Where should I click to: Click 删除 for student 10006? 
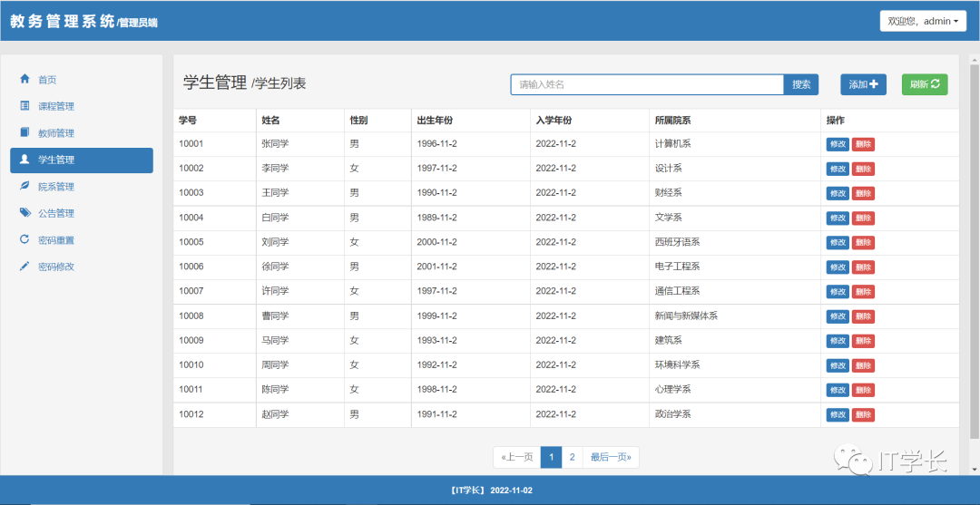click(x=863, y=267)
